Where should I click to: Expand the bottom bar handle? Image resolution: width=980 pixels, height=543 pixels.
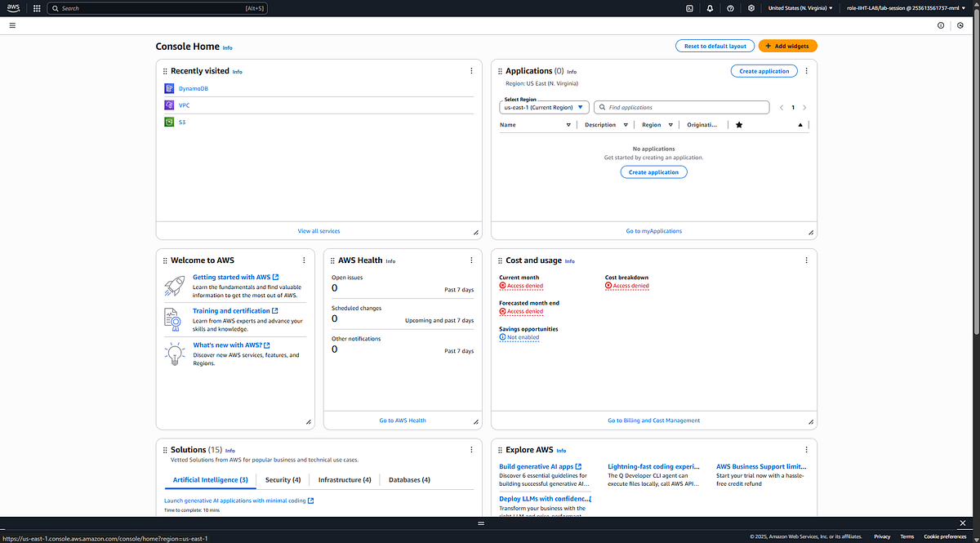click(481, 523)
